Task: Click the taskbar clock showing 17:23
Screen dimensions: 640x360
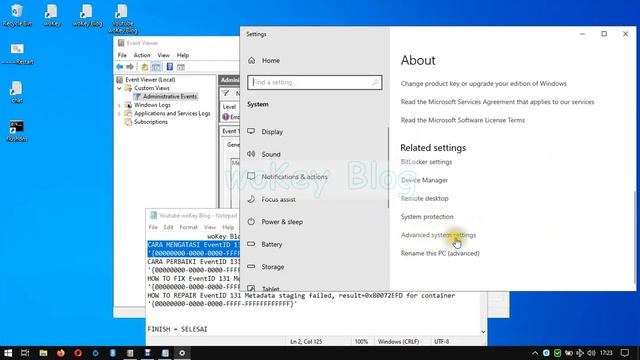Action: tap(607, 353)
